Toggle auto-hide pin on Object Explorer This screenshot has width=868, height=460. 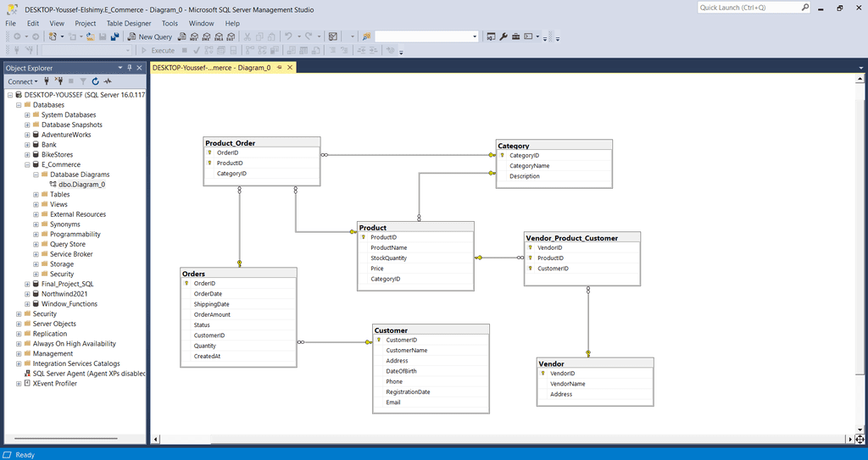[x=129, y=68]
